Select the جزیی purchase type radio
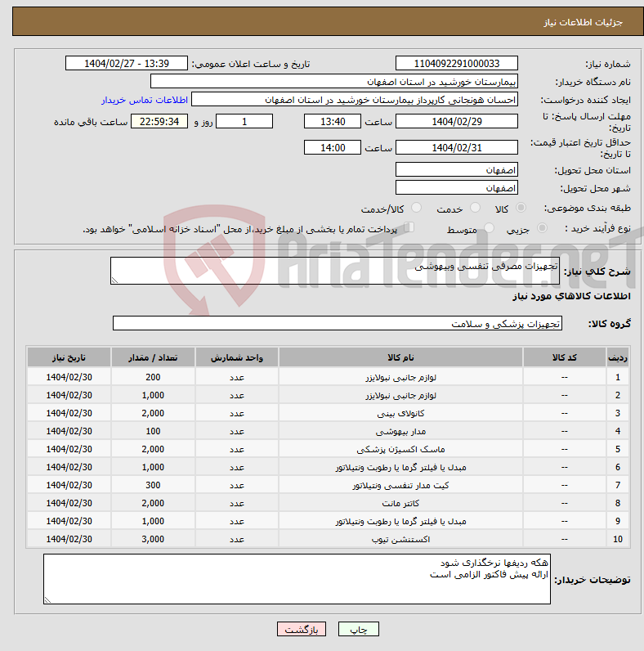 tap(542, 228)
